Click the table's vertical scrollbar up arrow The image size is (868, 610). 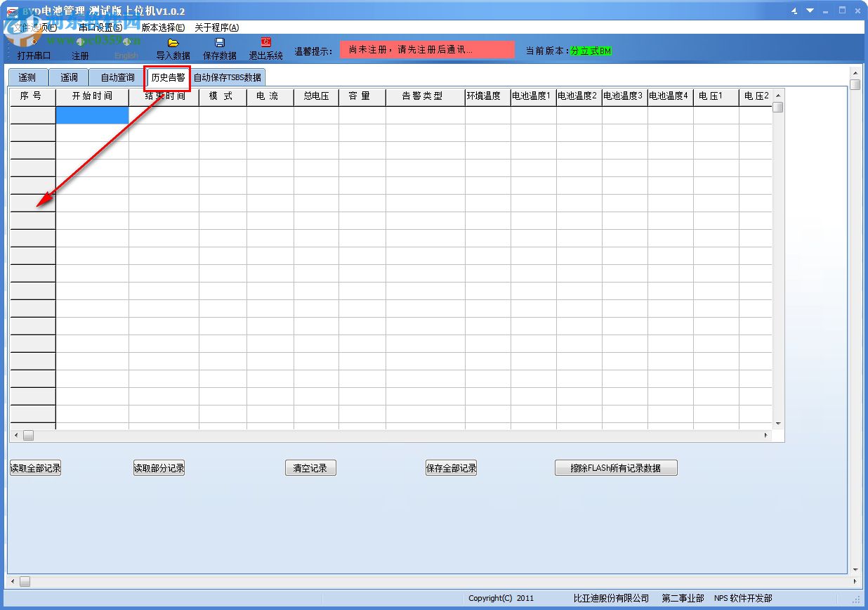click(x=778, y=95)
